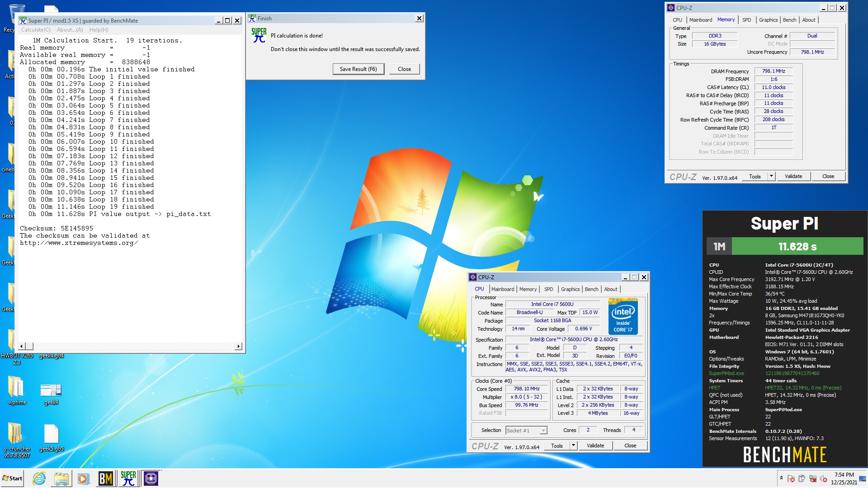
Task: Click Validate in upper CPU-Z window
Action: (x=793, y=177)
